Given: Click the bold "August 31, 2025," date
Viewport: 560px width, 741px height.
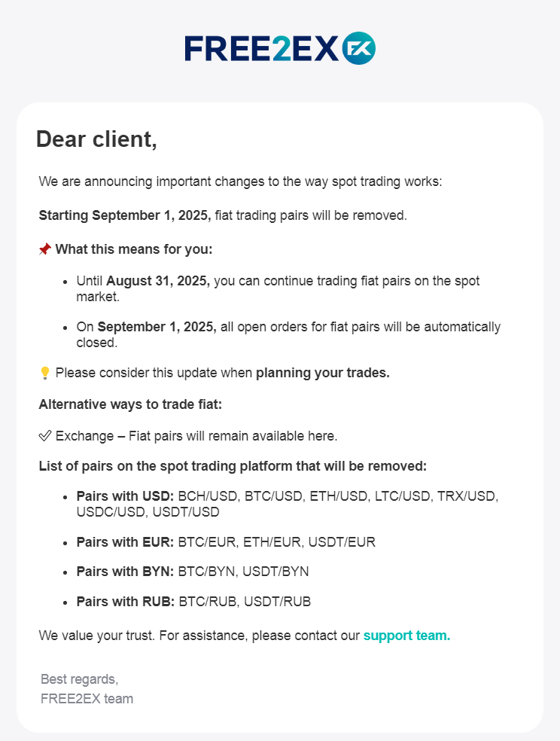Looking at the screenshot, I should click(x=158, y=281).
